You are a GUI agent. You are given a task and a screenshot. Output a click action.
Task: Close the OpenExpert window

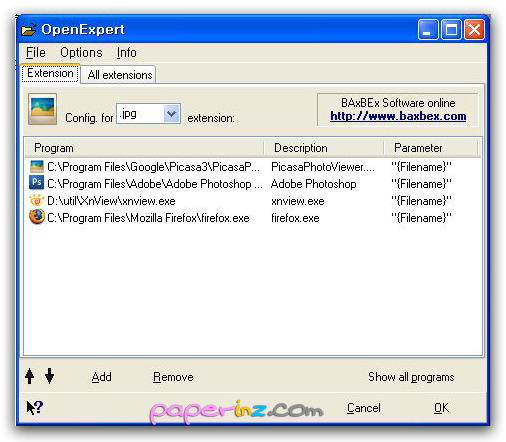(474, 30)
